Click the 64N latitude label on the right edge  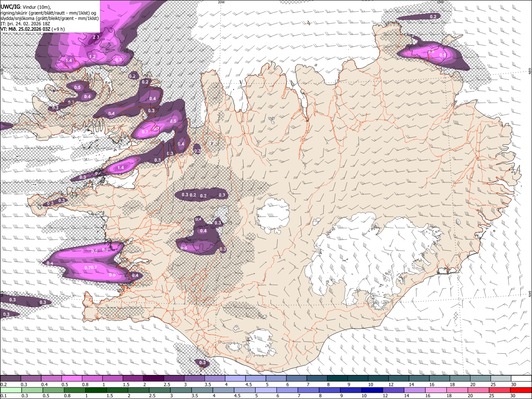coord(530,293)
